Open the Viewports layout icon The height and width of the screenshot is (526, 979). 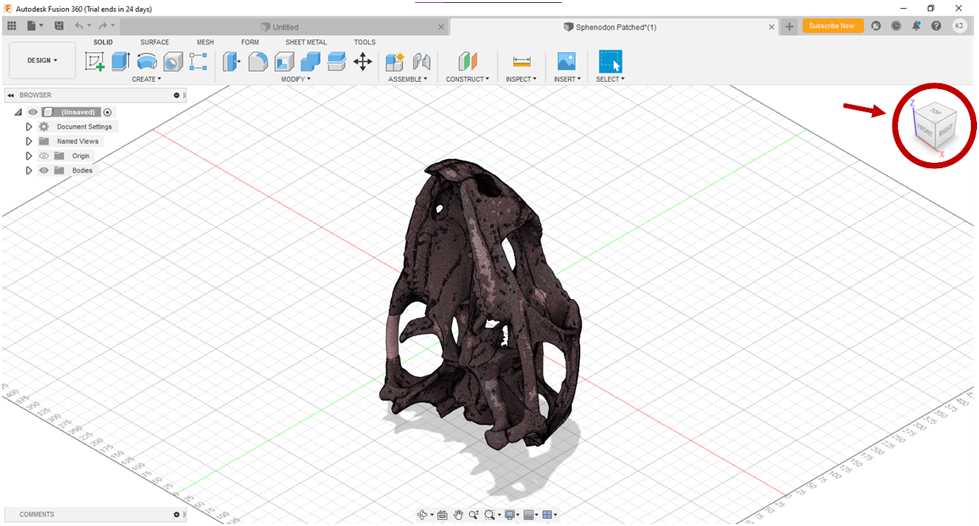548,515
